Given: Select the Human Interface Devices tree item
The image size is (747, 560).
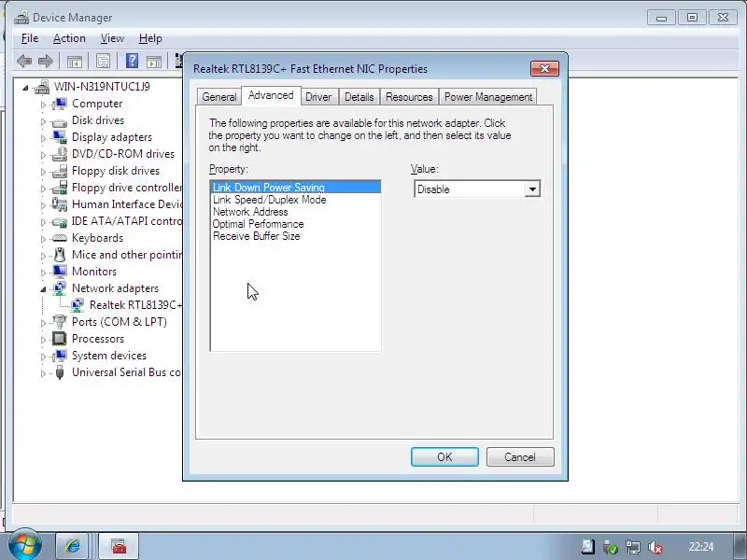Looking at the screenshot, I should [x=127, y=204].
